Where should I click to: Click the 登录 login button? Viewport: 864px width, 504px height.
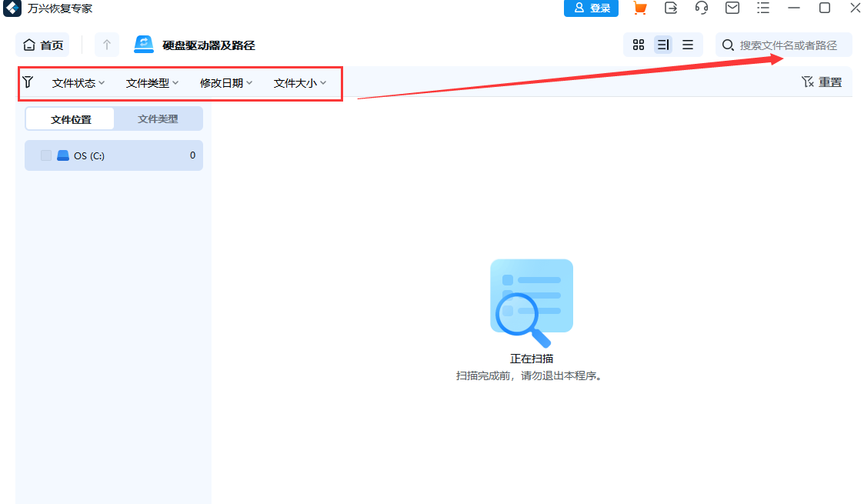tap(591, 8)
